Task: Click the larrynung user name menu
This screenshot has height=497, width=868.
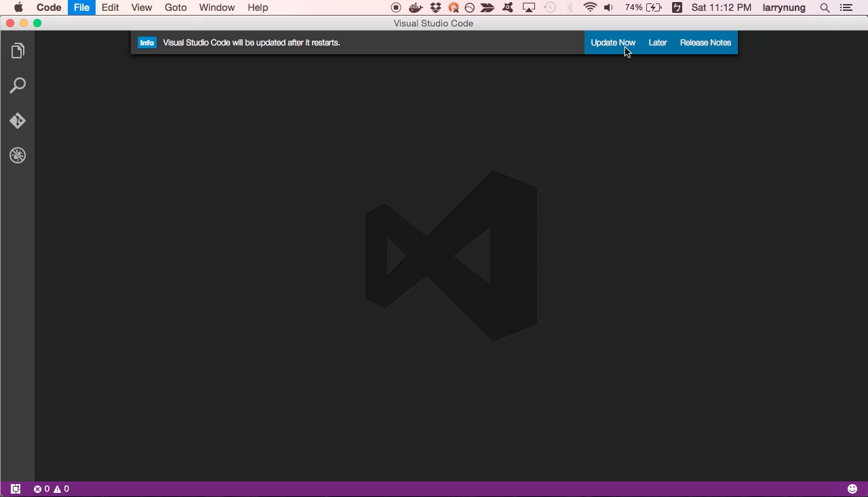Action: pyautogui.click(x=784, y=7)
